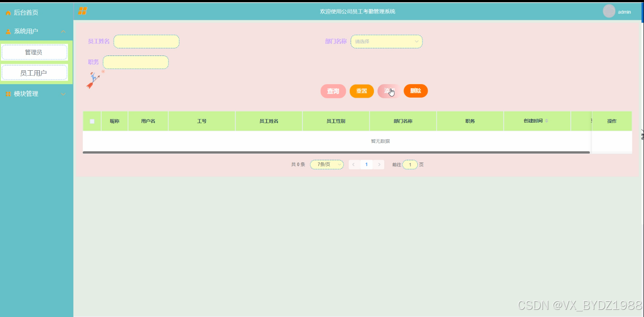Click the user icon beside 系统用户
644x317 pixels.
(8, 31)
